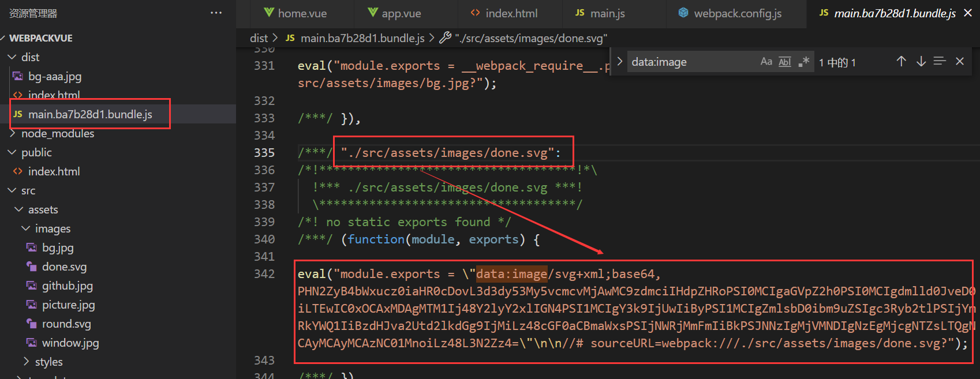Click bg-aaa.jpg image file icon
Image resolution: width=980 pixels, height=379 pixels.
click(18, 76)
